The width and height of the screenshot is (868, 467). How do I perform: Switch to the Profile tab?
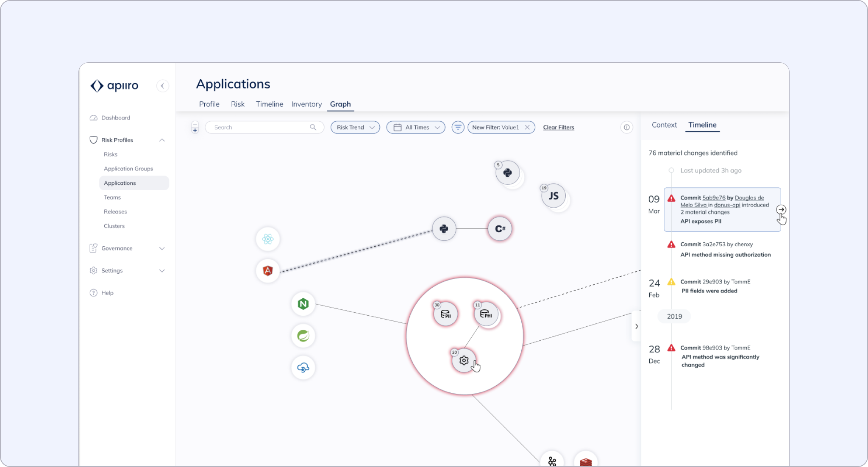tap(209, 104)
